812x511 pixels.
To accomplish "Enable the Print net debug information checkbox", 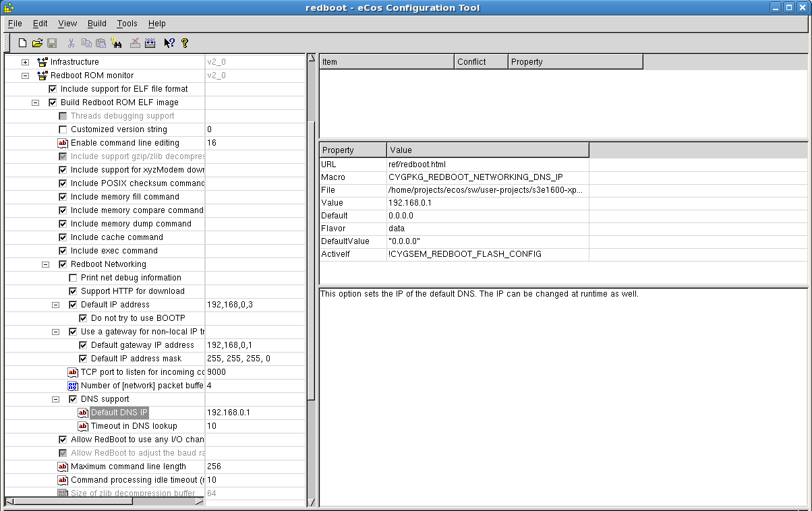I will (74, 278).
